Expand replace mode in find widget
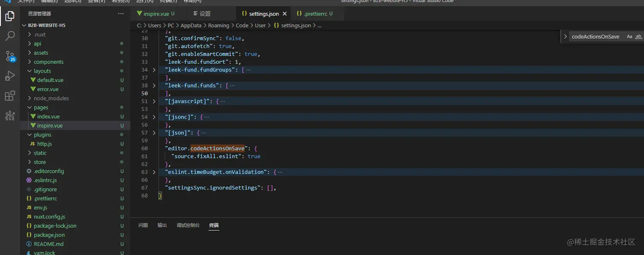This screenshot has height=255, width=644. click(565, 37)
